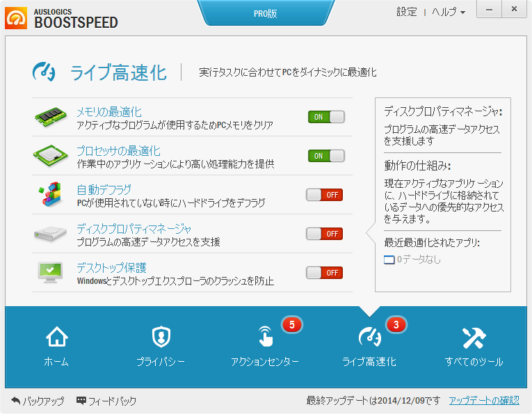Click the shield icon for プライバシー

pyautogui.click(x=161, y=337)
